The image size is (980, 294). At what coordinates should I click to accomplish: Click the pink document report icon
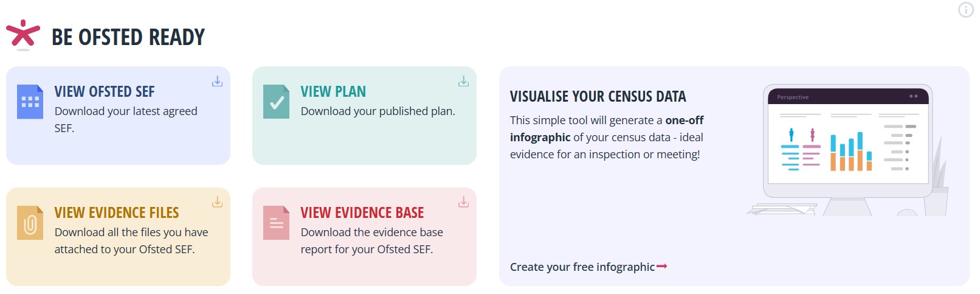click(x=276, y=223)
